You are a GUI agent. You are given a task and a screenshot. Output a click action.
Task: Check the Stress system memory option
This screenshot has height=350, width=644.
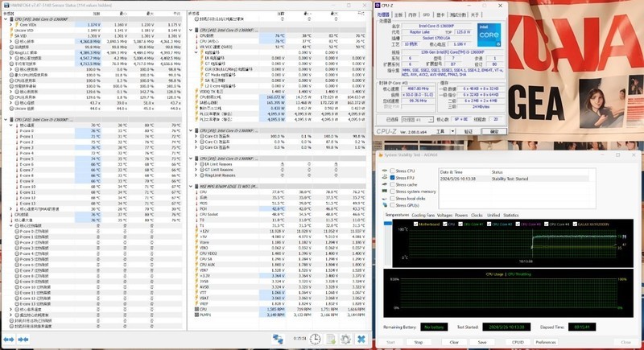[x=391, y=191]
